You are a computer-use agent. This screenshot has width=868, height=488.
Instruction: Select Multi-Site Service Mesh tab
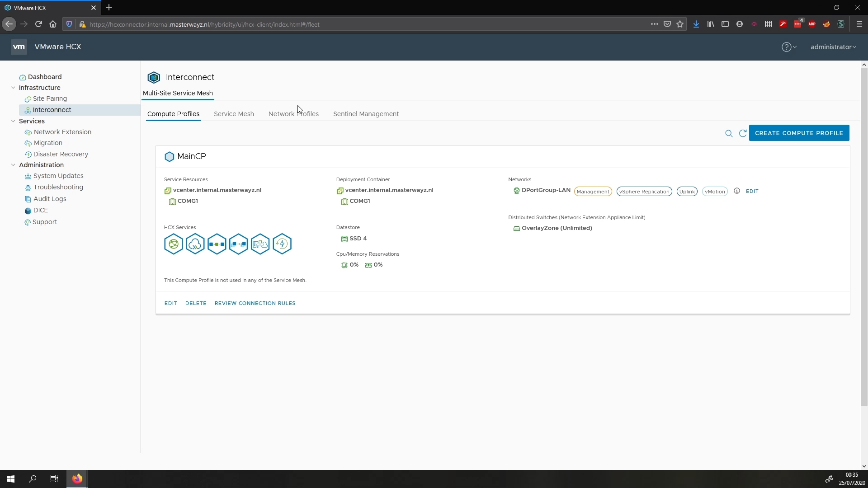coord(178,93)
